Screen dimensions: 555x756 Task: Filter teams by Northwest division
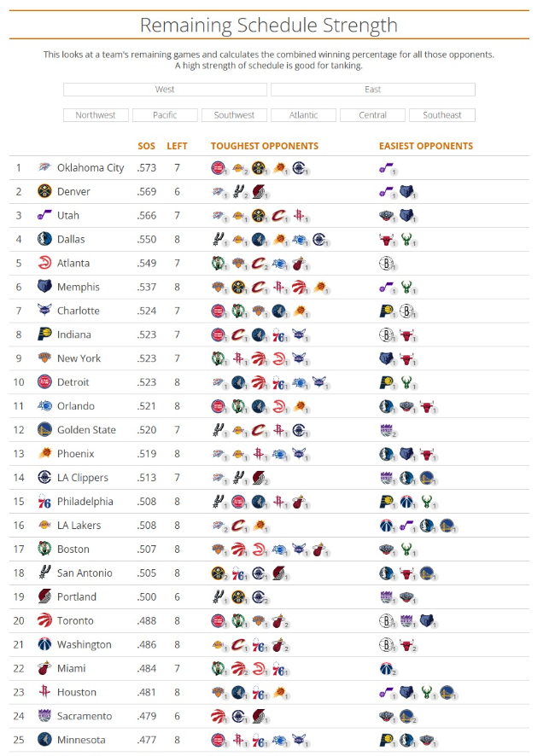coord(96,115)
